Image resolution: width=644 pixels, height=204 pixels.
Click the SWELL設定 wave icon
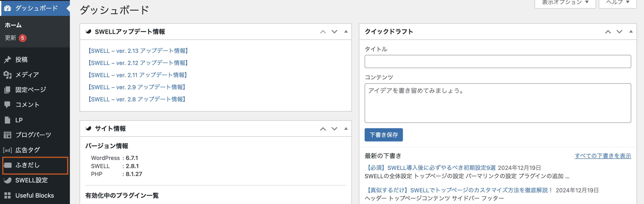(x=7, y=180)
